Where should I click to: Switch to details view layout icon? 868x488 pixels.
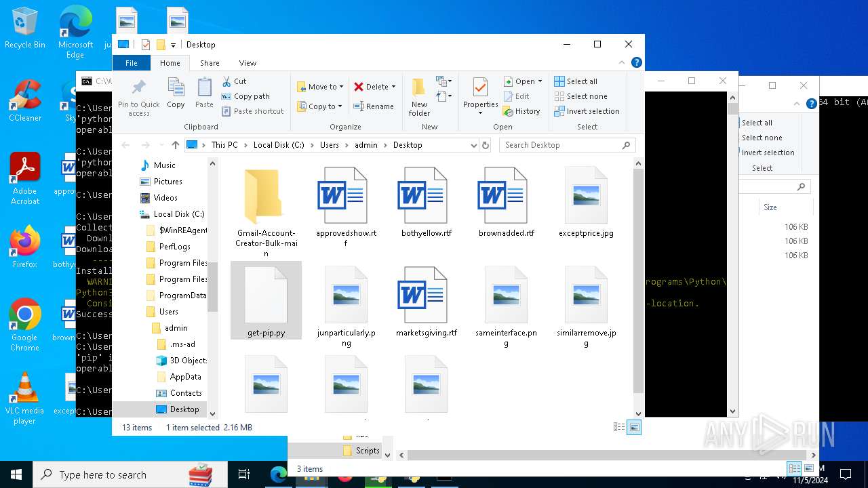[x=618, y=427]
